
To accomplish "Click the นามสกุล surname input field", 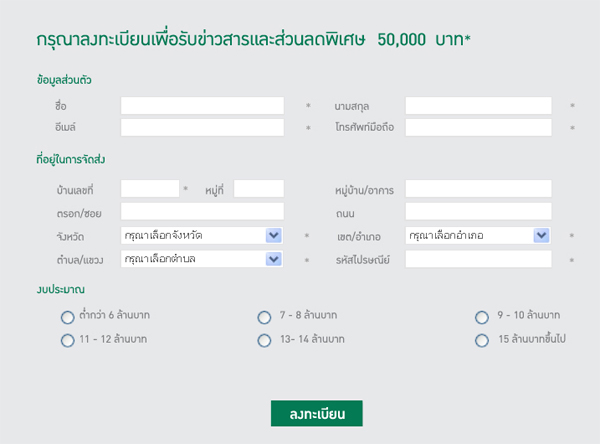I will (x=478, y=105).
